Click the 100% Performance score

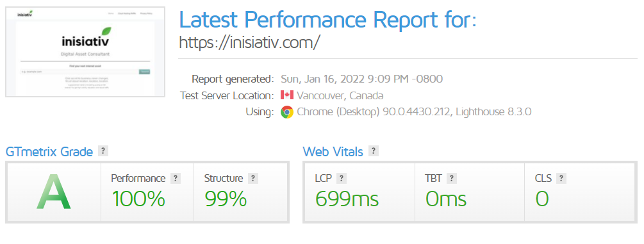[138, 199]
